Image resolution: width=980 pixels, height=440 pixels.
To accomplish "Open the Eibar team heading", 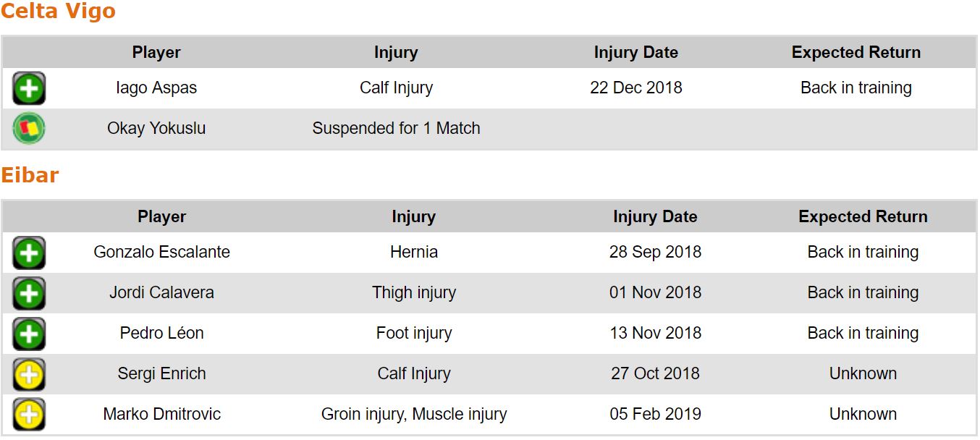I will pyautogui.click(x=30, y=175).
